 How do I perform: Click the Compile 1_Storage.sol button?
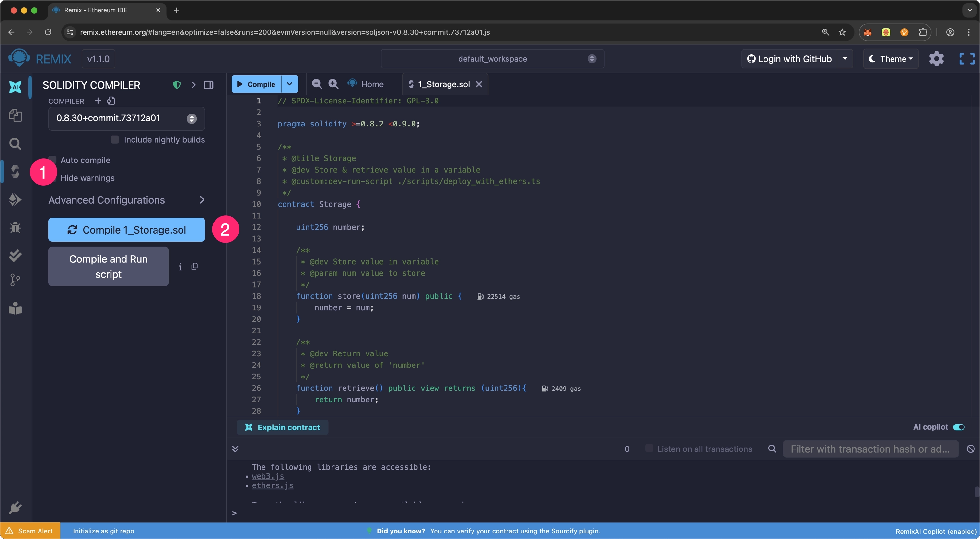tap(126, 230)
